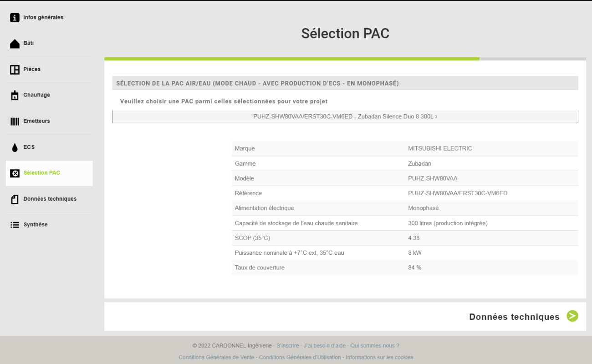
Task: Open the J'ai besoin d'aide link
Action: click(325, 346)
